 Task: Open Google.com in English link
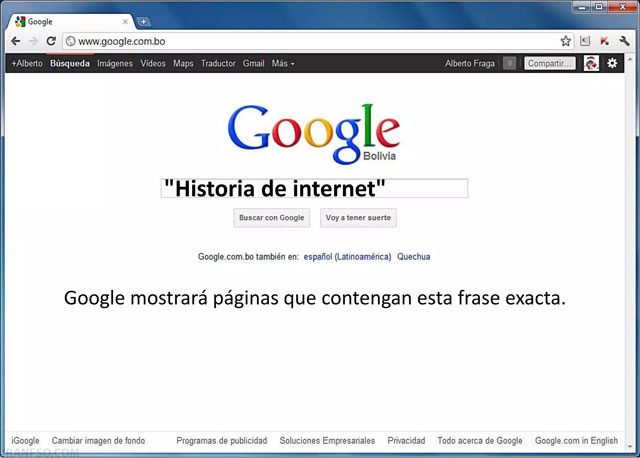point(576,441)
